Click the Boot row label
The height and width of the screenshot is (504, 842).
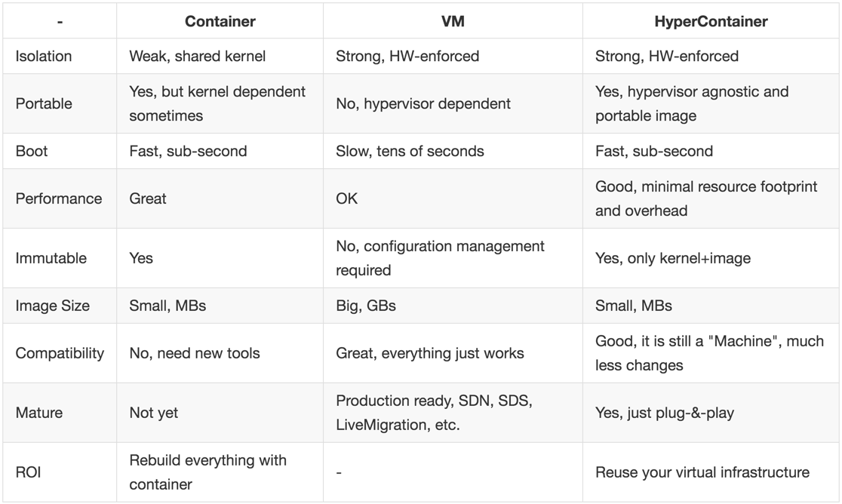(31, 152)
